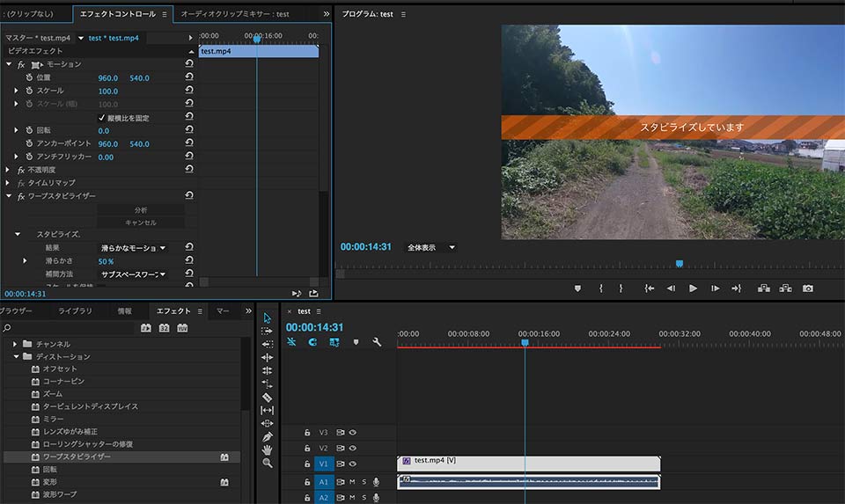Screen dimensions: 845x504
Task: Expand the タイムリマップ effect
Action: click(x=8, y=183)
